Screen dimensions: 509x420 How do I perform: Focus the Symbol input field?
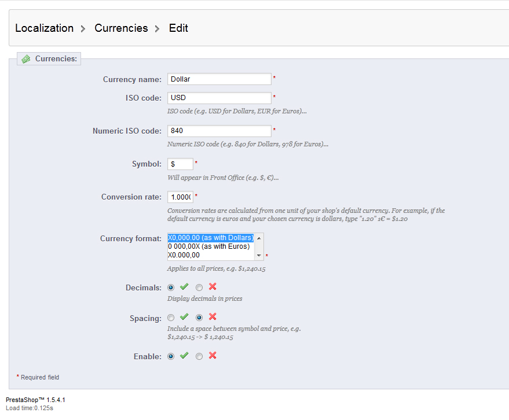pos(180,164)
